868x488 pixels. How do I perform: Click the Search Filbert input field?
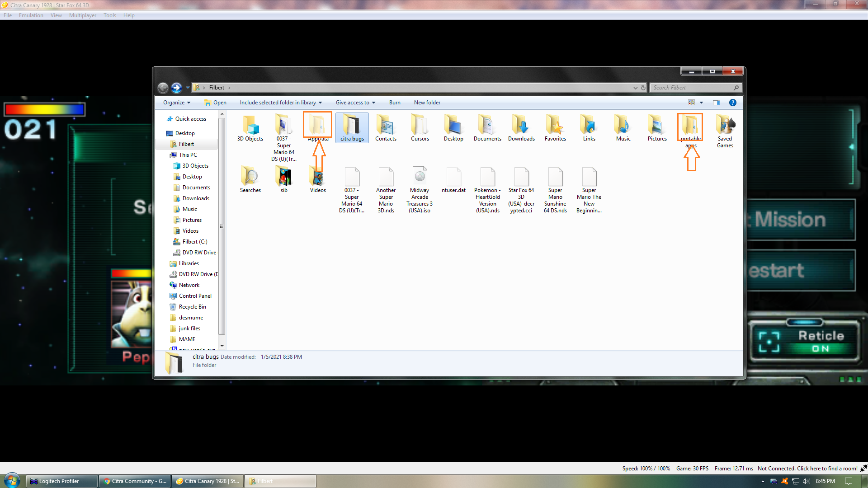point(696,88)
